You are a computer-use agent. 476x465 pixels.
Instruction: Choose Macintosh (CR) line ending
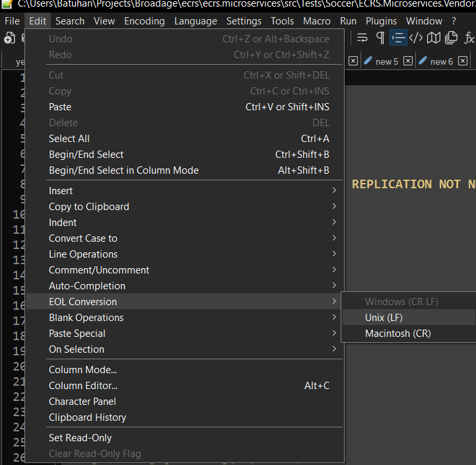(397, 334)
